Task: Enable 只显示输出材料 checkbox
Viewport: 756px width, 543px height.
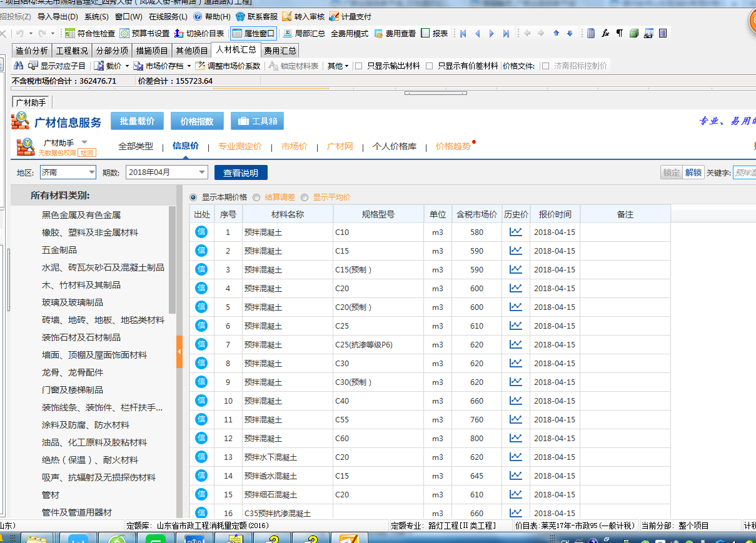Action: pyautogui.click(x=359, y=66)
